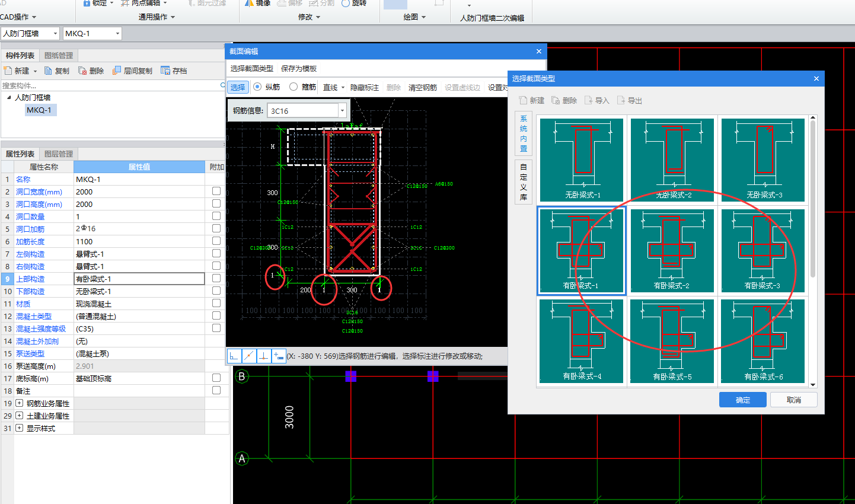855x504 pixels.
Task: Select the 无卧梁式-2 section thumbnail
Action: click(672, 160)
